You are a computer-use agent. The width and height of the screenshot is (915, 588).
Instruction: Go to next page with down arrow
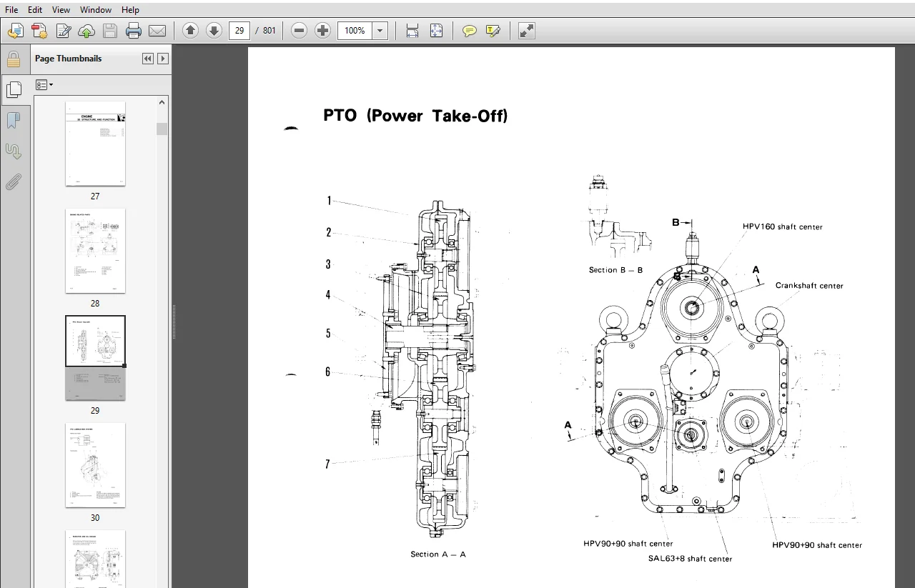[214, 30]
